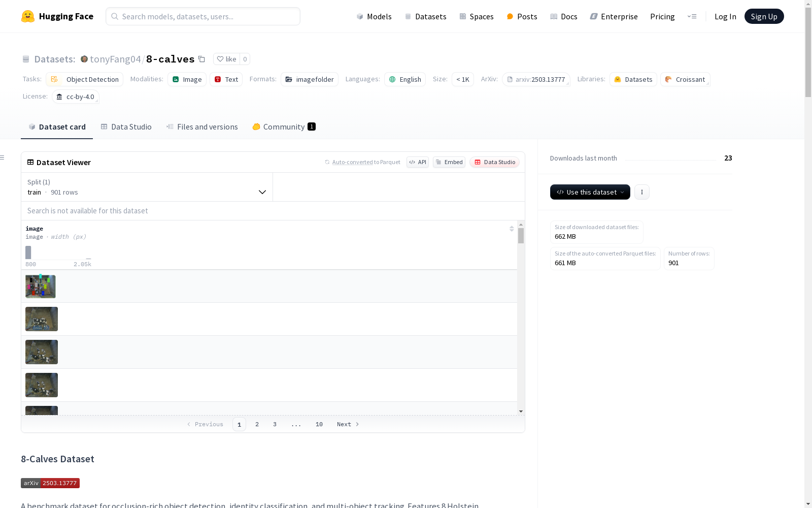Open Data Studio from viewer header

(494, 162)
